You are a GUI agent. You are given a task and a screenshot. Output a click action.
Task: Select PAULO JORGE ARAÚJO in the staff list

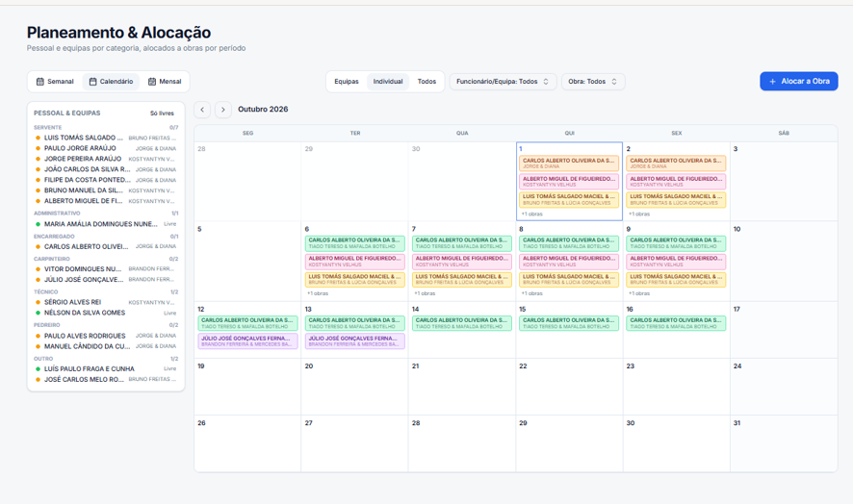coord(106,148)
